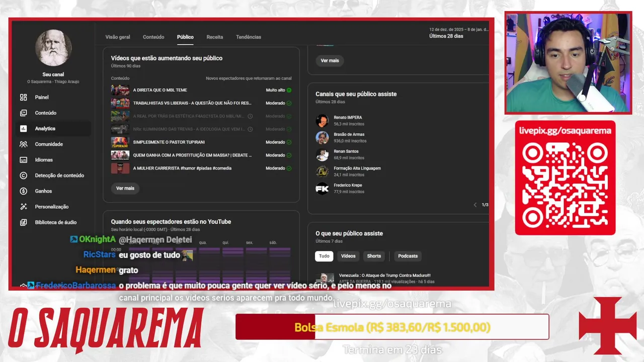This screenshot has height=362, width=644.
Task: Open A MULHER CARRERISTA video title
Action: [182, 168]
